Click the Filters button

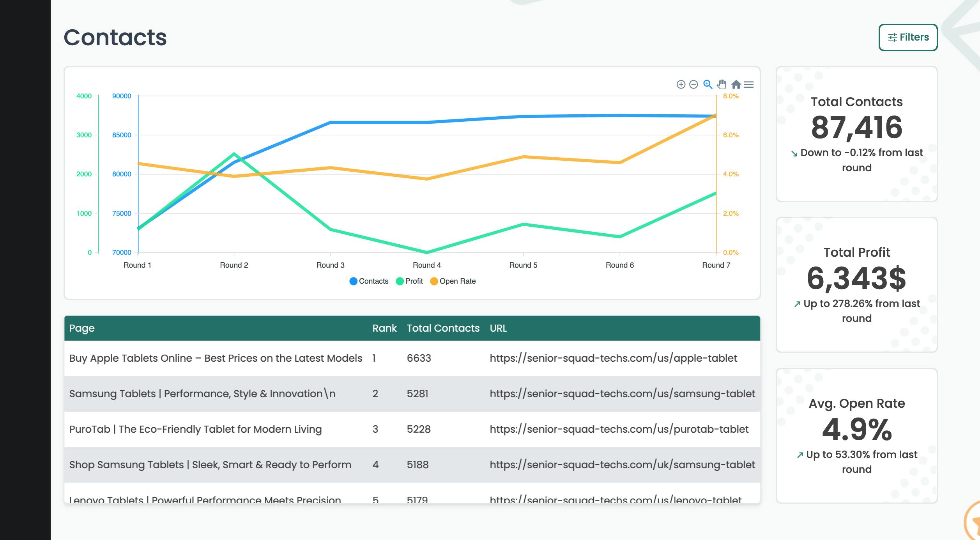908,37
